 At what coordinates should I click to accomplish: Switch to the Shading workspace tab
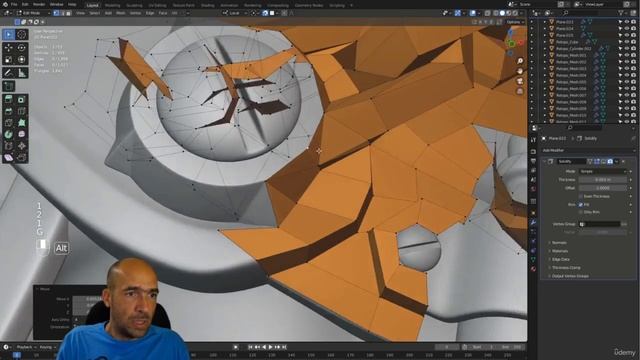[207, 5]
